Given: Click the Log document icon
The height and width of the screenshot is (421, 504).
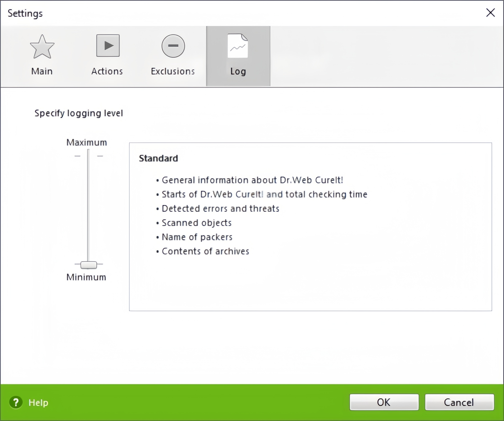Looking at the screenshot, I should [x=238, y=46].
